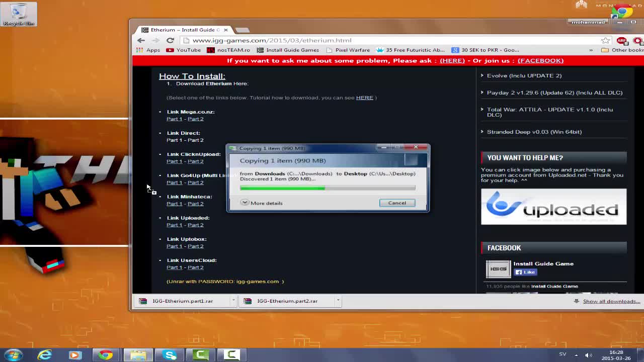The image size is (644, 362).
Task: Open Mega.co.nz Part 1 link
Action: pos(174,119)
